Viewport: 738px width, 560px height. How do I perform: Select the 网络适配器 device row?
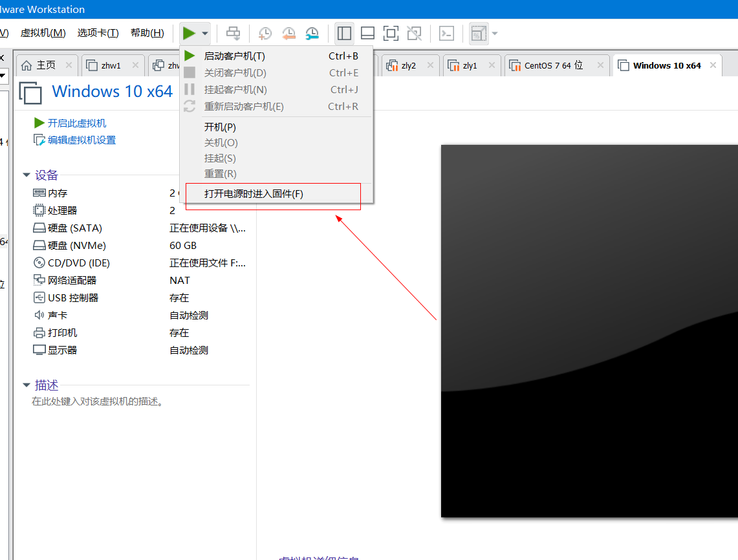tap(141, 281)
